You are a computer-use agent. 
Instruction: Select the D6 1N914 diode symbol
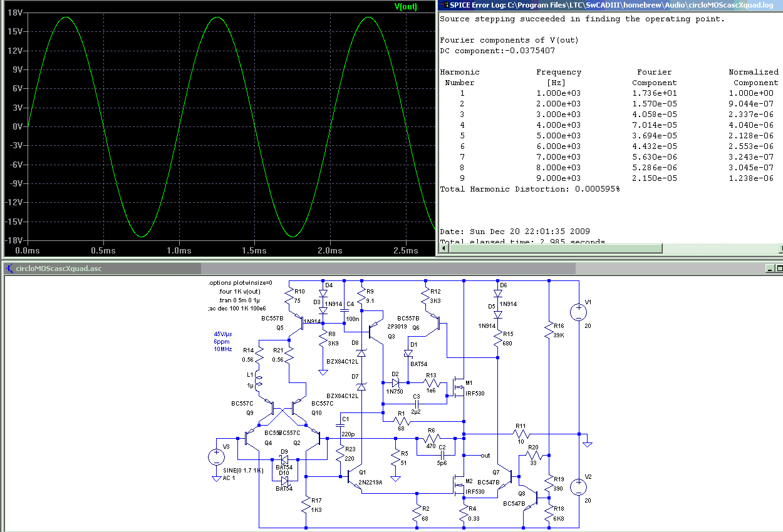[x=498, y=293]
